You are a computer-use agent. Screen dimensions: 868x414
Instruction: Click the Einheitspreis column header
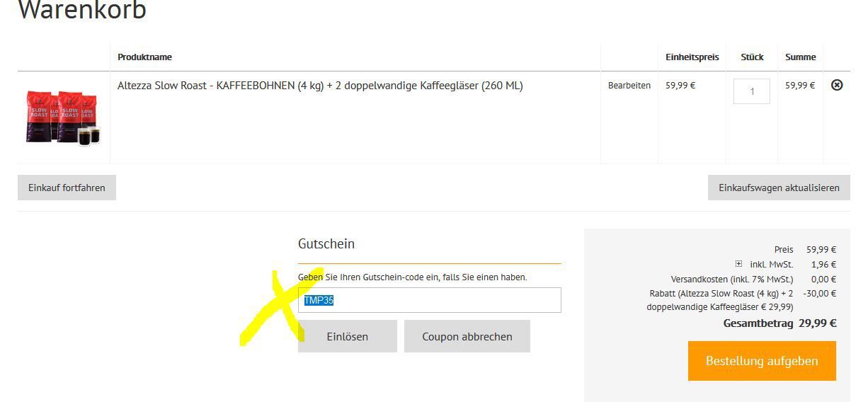point(692,57)
